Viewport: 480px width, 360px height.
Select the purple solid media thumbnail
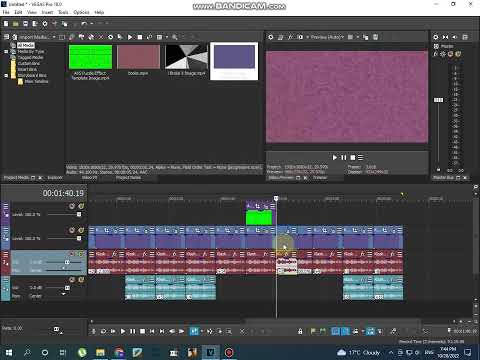(234, 57)
